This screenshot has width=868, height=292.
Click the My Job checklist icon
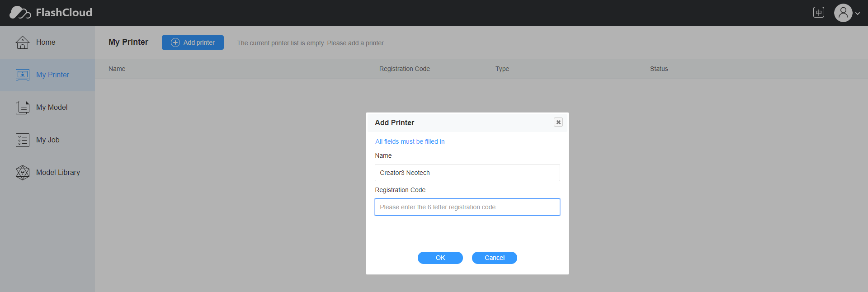[x=23, y=140]
